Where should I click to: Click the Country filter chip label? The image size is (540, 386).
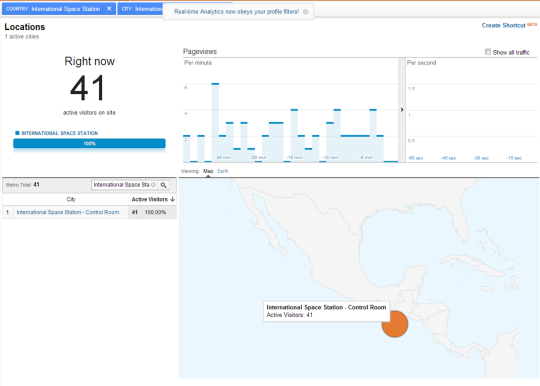[53, 9]
